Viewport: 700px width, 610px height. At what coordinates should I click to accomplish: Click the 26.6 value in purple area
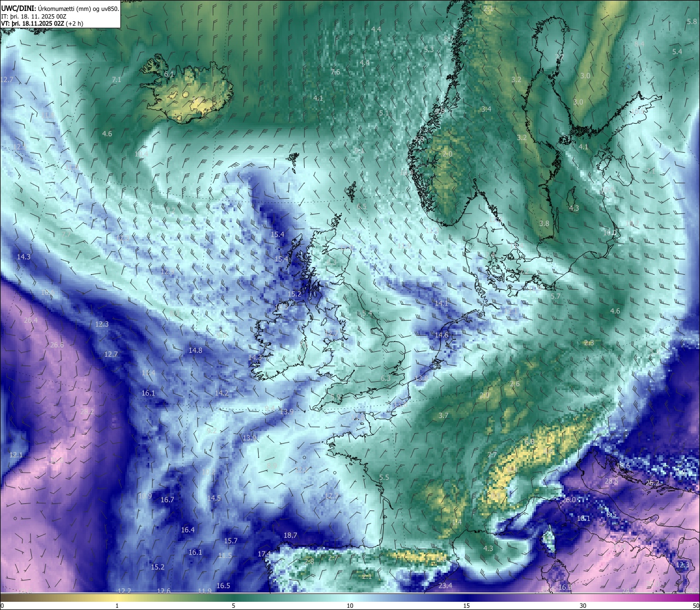click(x=57, y=345)
